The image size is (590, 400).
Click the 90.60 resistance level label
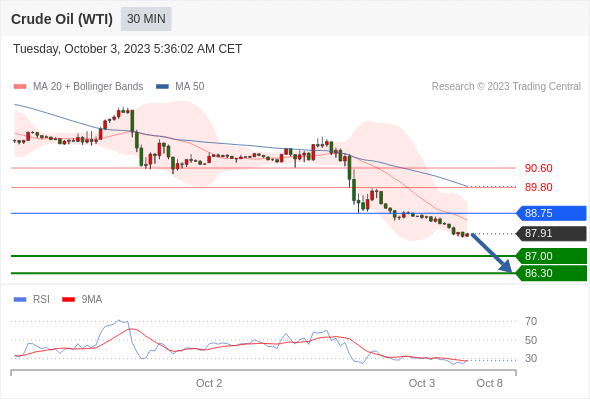538,168
